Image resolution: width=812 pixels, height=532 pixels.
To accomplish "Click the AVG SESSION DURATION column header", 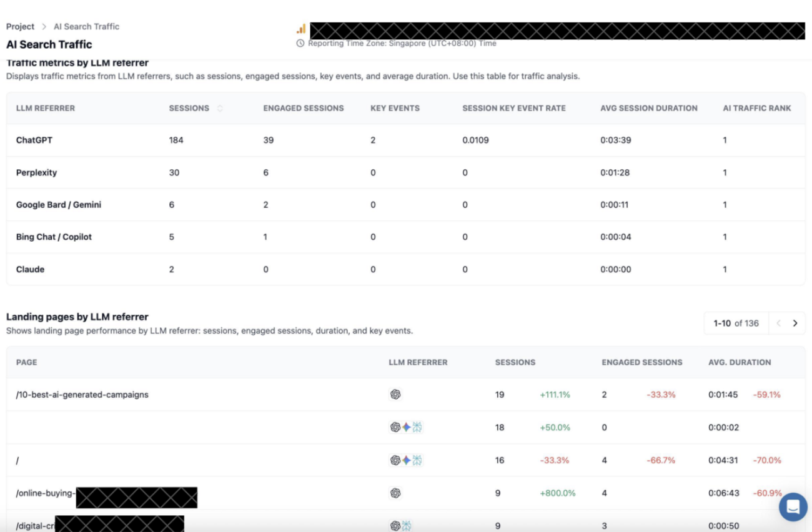I will [649, 109].
